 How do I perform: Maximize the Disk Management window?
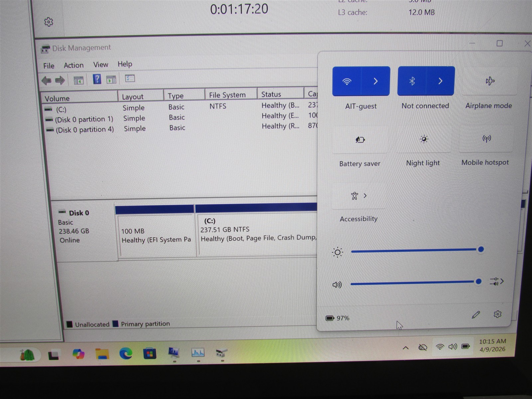point(499,43)
